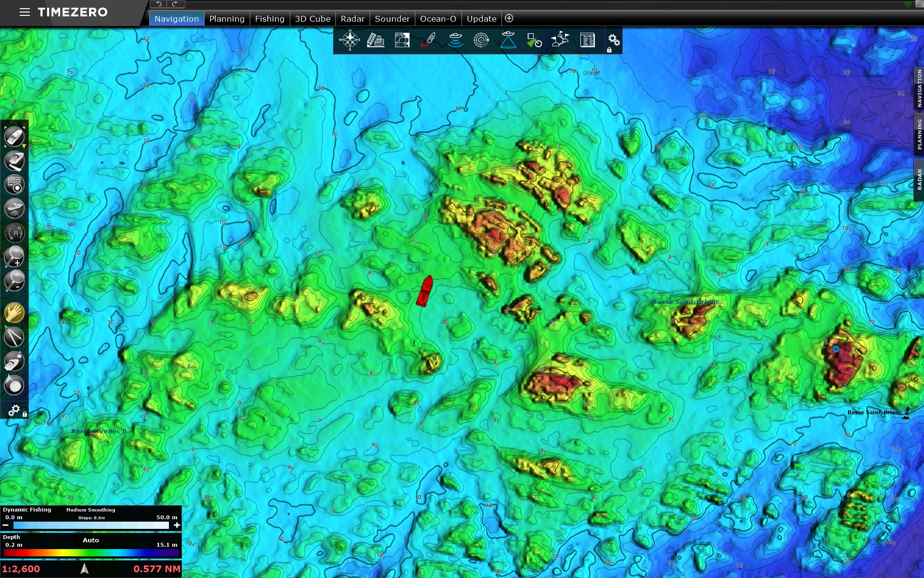This screenshot has height=578, width=924.
Task: Click the zoom in magnifier tool
Action: coord(14,256)
